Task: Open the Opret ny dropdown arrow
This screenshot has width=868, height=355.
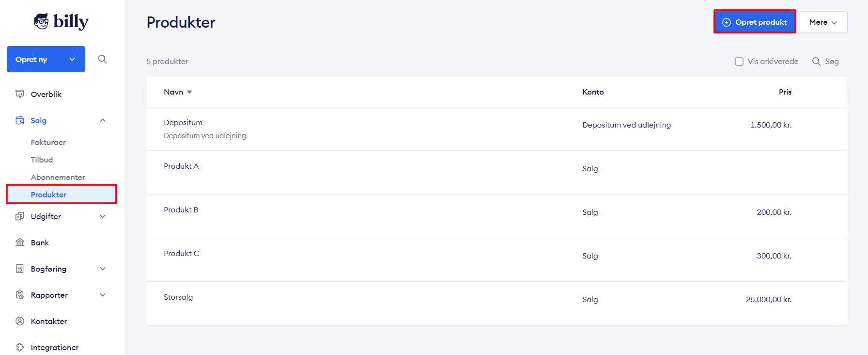Action: 72,59
